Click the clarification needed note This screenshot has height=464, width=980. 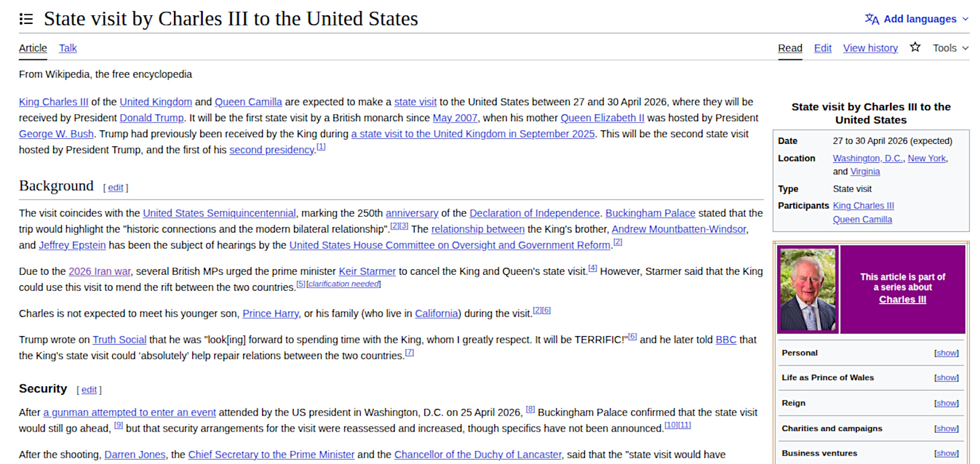[x=344, y=284]
